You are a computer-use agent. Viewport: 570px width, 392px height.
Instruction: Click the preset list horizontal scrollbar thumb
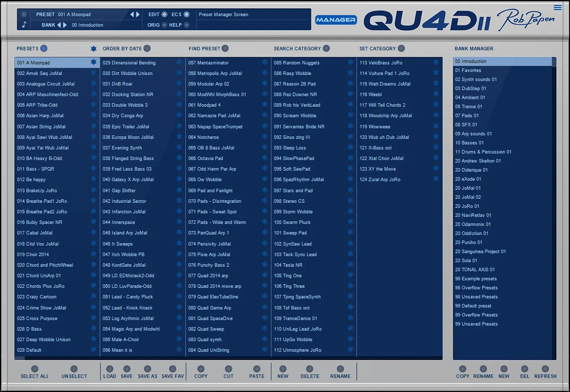20,358
